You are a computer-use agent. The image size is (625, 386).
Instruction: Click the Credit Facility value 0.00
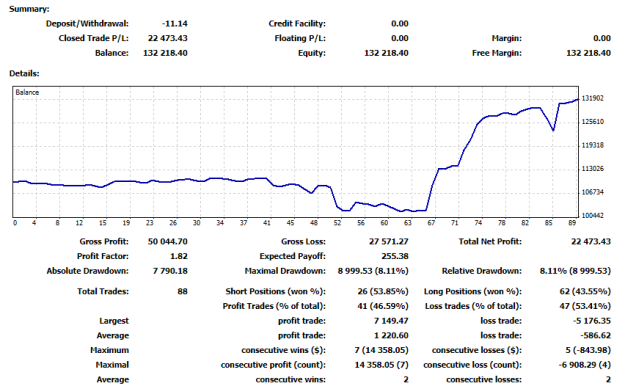pyautogui.click(x=400, y=24)
